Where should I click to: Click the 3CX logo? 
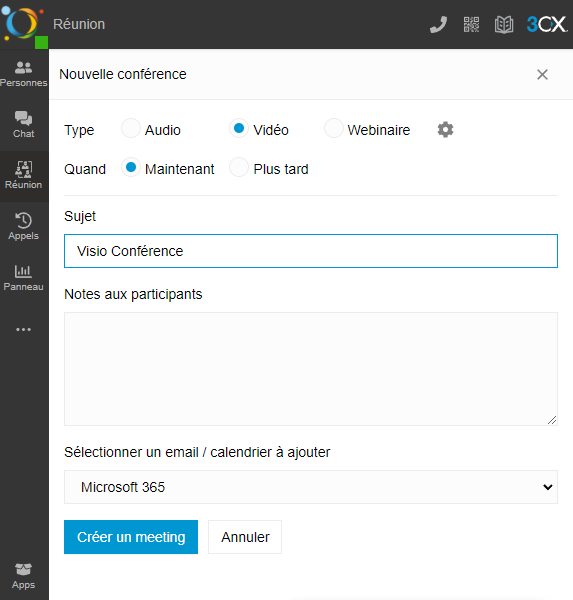[x=547, y=24]
